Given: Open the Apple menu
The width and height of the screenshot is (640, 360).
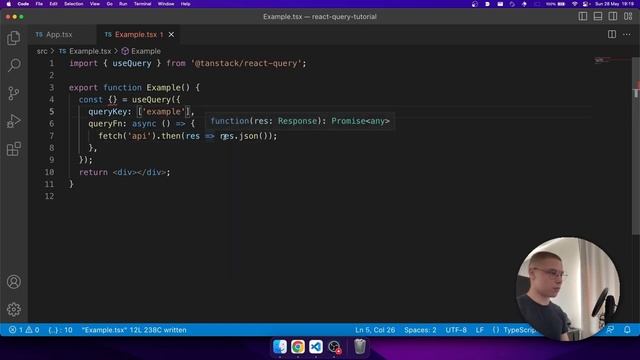Looking at the screenshot, I should [x=9, y=4].
